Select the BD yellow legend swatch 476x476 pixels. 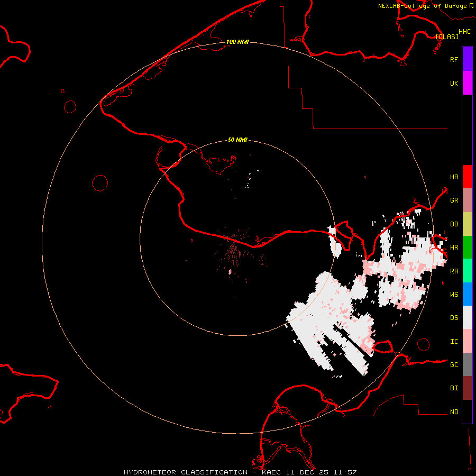pos(467,224)
